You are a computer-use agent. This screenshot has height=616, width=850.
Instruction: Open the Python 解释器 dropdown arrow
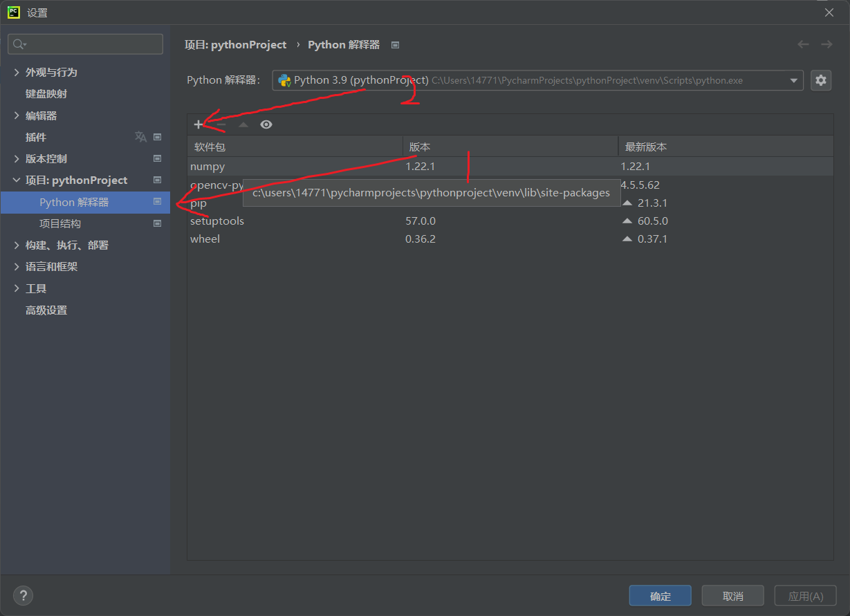point(793,80)
